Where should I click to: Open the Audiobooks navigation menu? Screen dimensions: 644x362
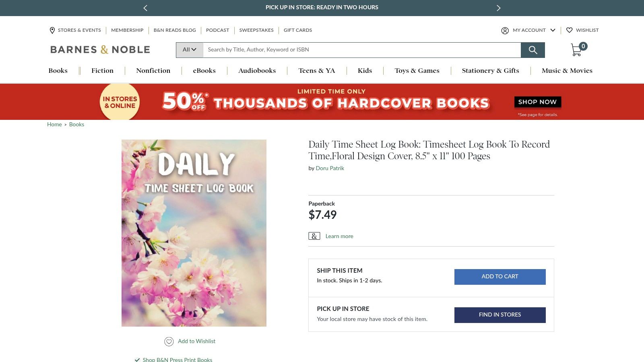pos(257,71)
